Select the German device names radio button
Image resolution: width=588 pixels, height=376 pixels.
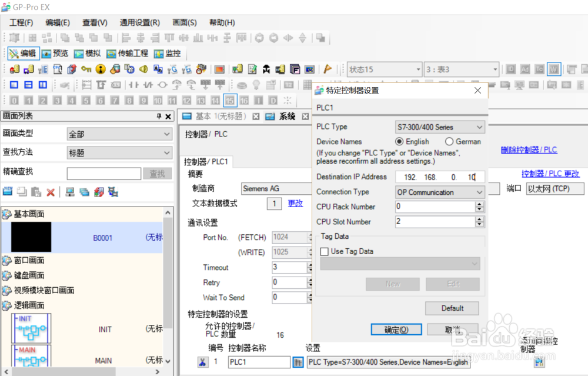pos(449,141)
